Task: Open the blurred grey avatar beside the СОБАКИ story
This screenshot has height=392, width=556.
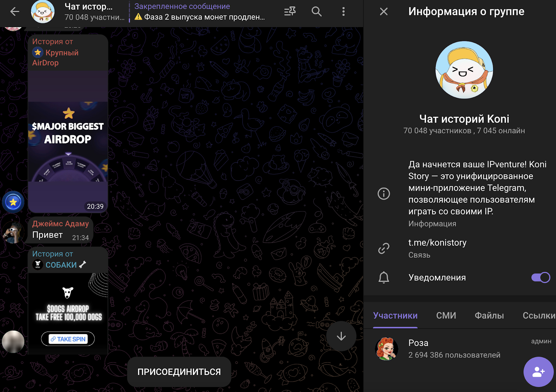Action: [13, 342]
